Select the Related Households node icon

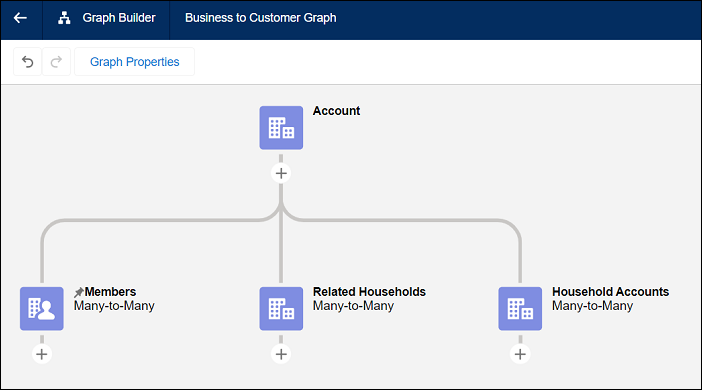[x=281, y=309]
